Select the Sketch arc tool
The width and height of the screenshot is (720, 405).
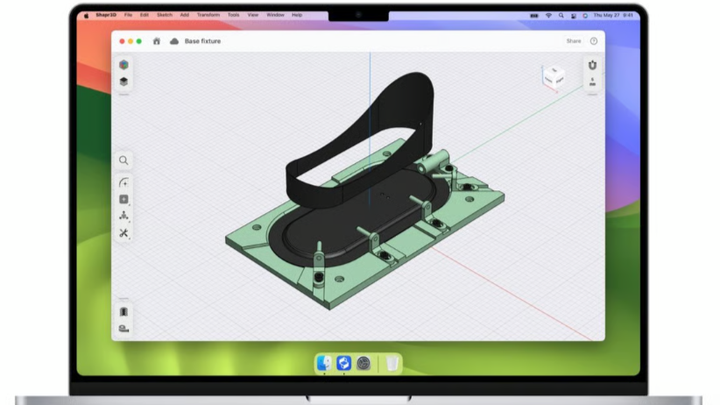[124, 183]
